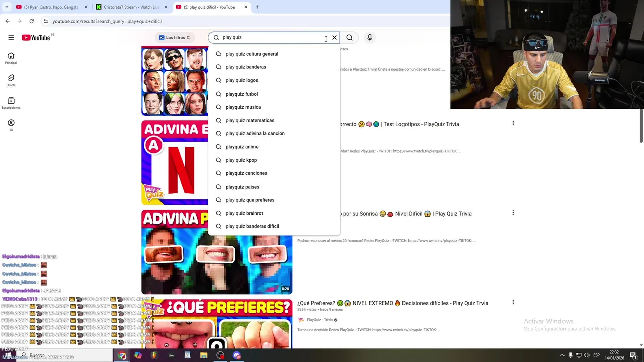This screenshot has width=644, height=362.
Task: Choose suggestion play quiz logos
Action: pyautogui.click(x=274, y=80)
